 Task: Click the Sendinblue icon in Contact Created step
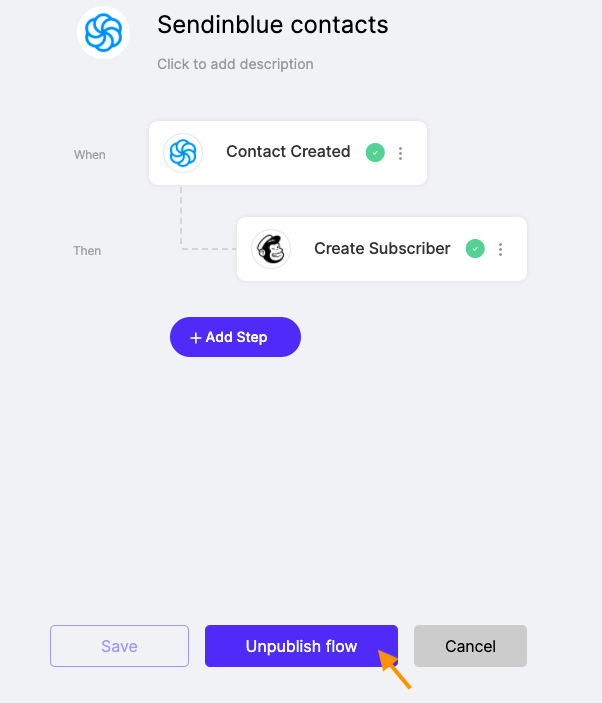(183, 153)
